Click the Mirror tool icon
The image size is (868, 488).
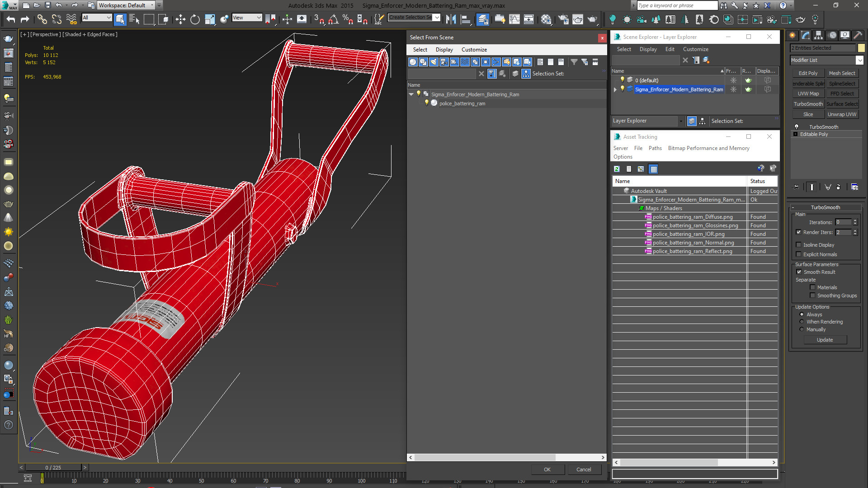coord(451,19)
